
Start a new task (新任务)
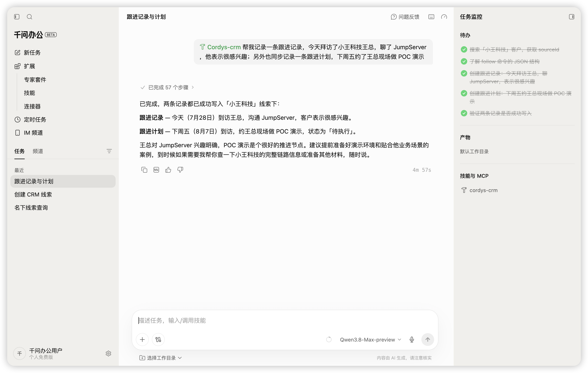(x=27, y=52)
